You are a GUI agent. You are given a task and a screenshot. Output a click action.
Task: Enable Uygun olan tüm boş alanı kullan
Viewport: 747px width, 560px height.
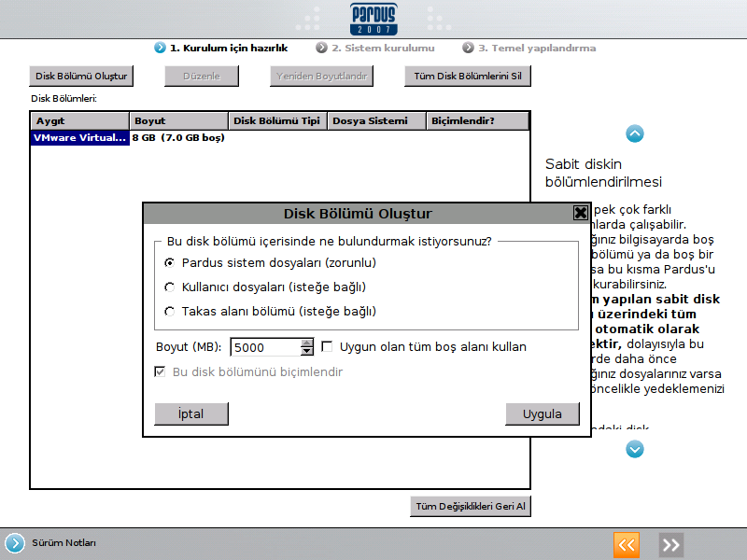pyautogui.click(x=327, y=346)
